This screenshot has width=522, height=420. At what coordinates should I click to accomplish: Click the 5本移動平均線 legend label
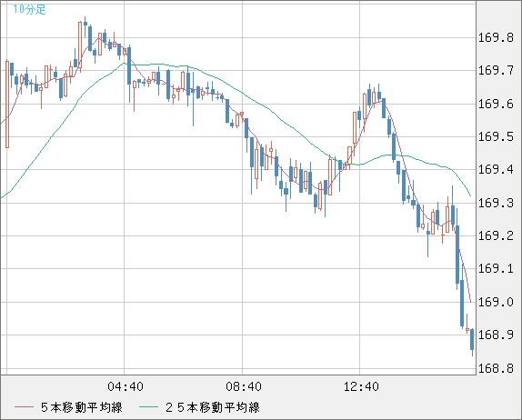[82, 407]
